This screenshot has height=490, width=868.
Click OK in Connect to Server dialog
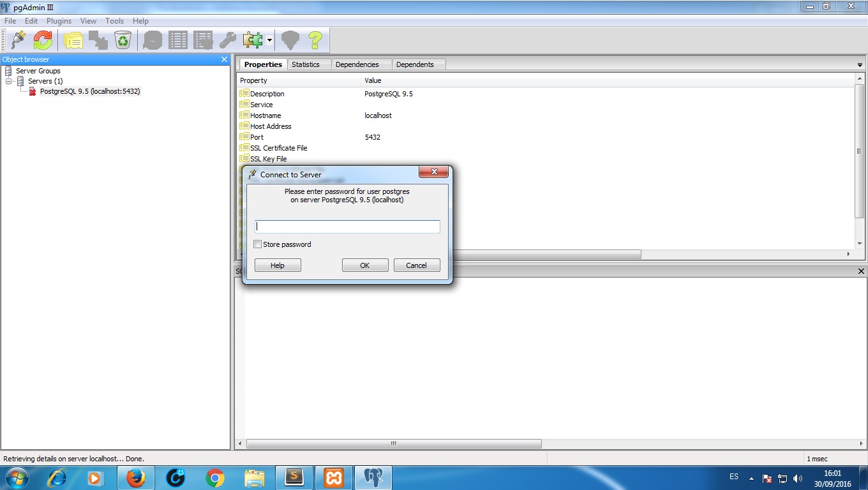[x=365, y=265]
